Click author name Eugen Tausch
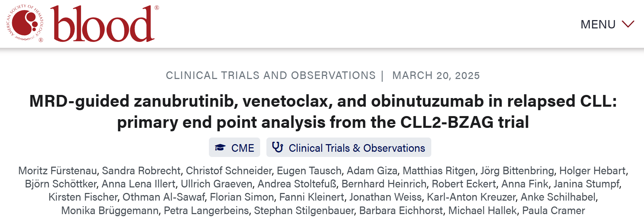 tap(309, 170)
